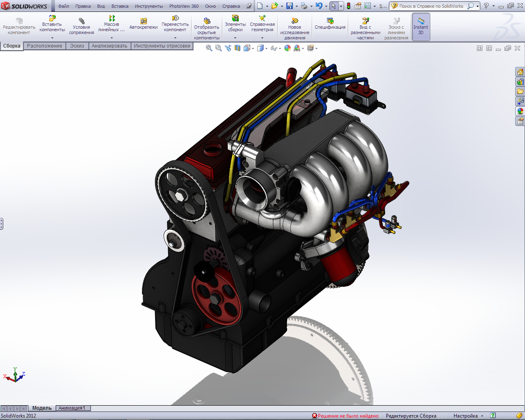Click the Section View icon
Image resolution: width=525 pixels, height=420 pixels.
(237, 48)
